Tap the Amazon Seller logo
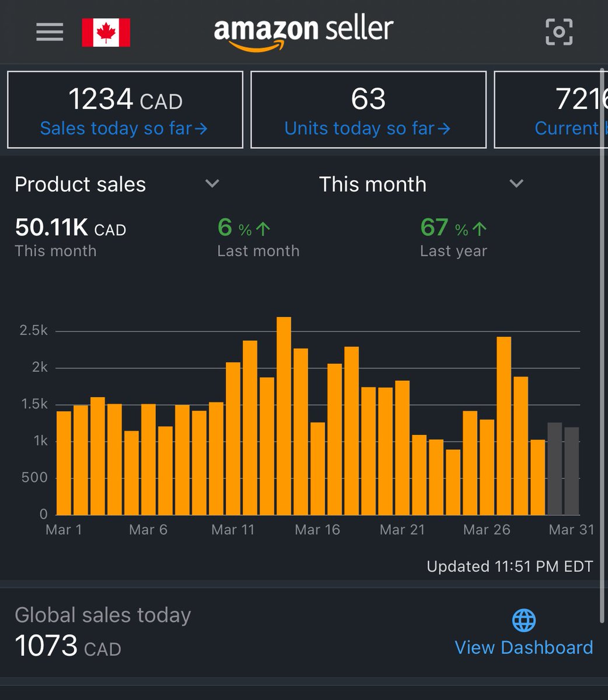This screenshot has height=700, width=608. (x=303, y=33)
